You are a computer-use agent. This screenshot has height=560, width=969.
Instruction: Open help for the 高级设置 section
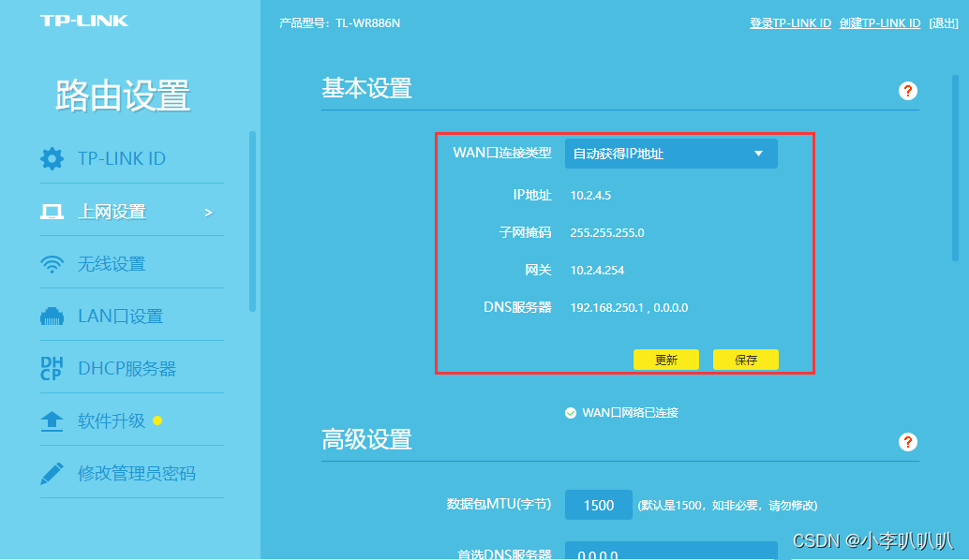pyautogui.click(x=907, y=441)
